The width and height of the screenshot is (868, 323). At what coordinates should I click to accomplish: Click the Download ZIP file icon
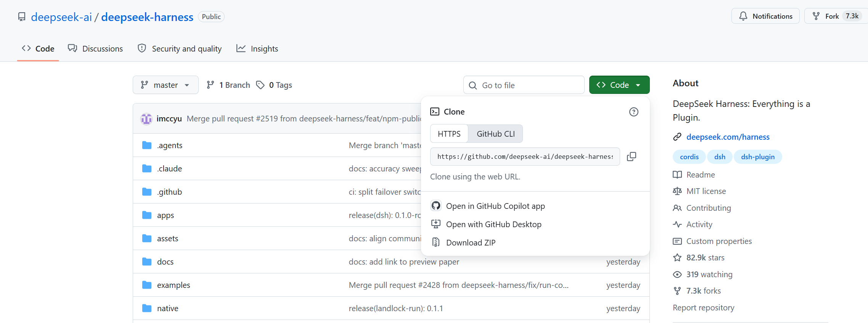[436, 242]
